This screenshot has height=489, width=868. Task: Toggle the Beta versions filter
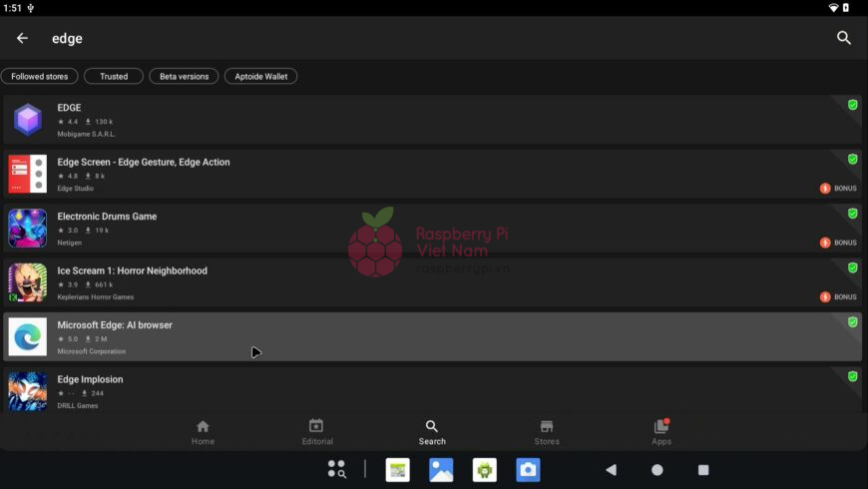(x=184, y=77)
